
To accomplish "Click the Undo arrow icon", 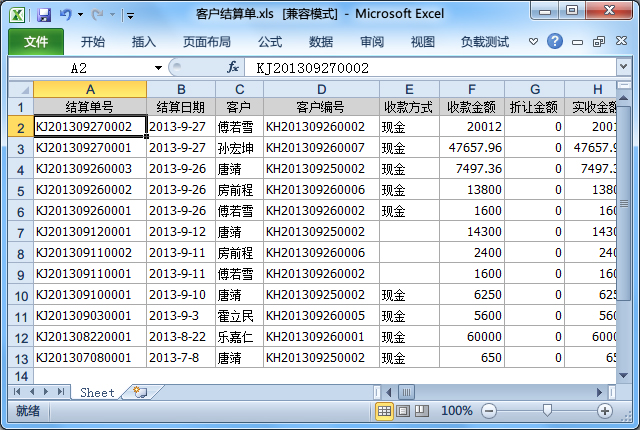I will pos(66,15).
